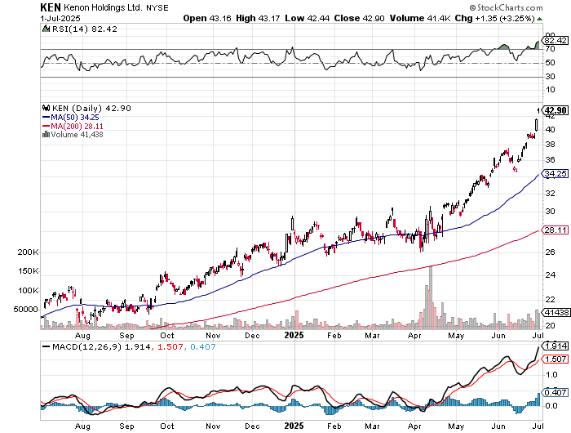Click the 42.90 last price tag on price axis
The image size is (571, 433).
click(x=556, y=110)
